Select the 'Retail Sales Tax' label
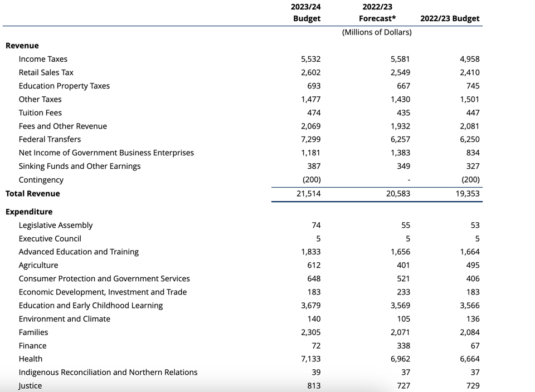This screenshot has width=535, height=392. click(46, 72)
